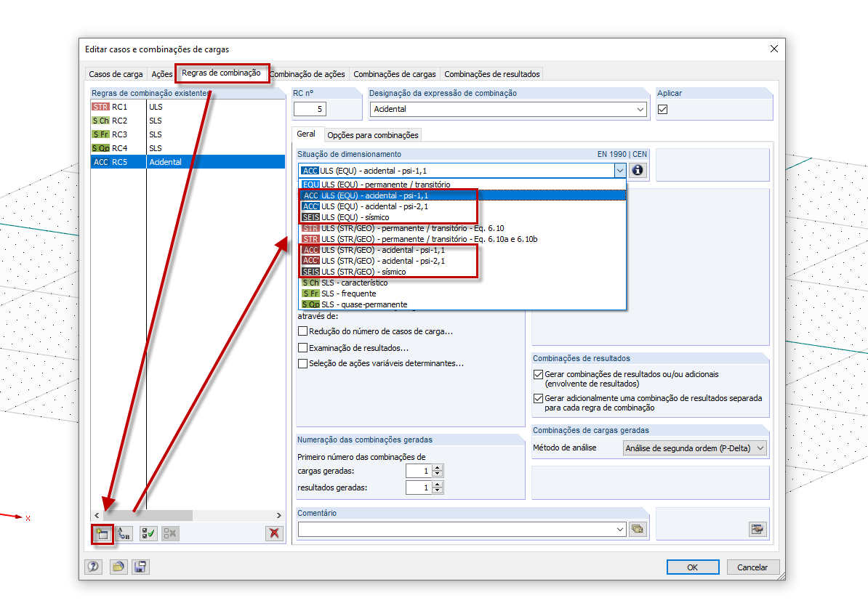The width and height of the screenshot is (868, 603).
Task: Close the Editar casos dialog
Action: [774, 49]
